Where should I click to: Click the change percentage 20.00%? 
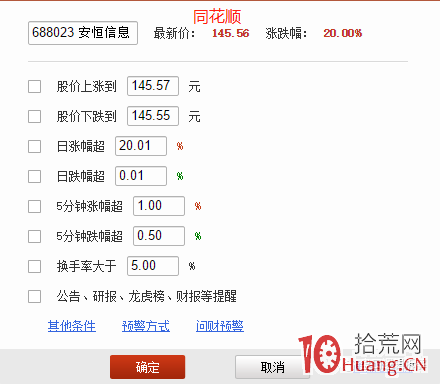(x=343, y=33)
